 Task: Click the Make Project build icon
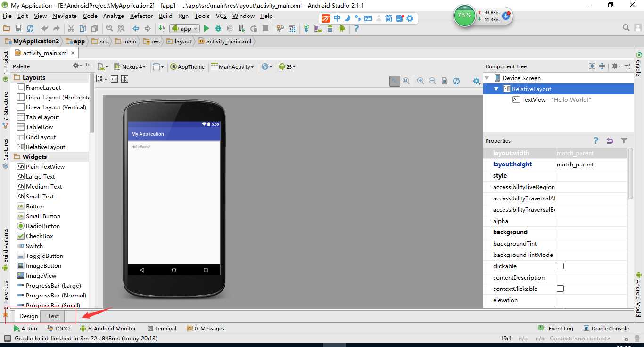(x=162, y=29)
